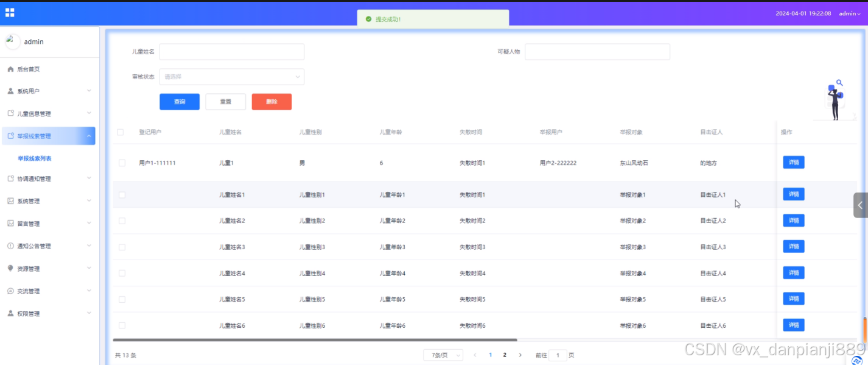Click the icon beside 协调通知管理
868x365 pixels.
(x=10, y=179)
